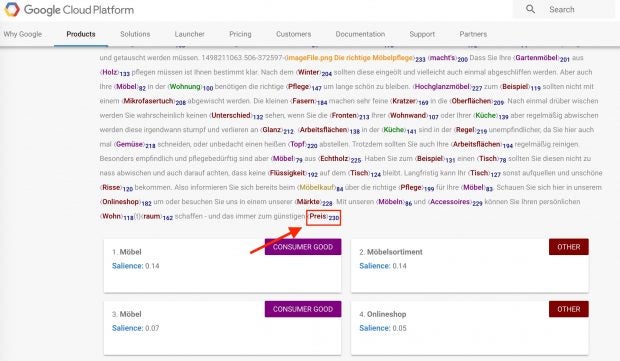Click the entity Onlineshop 182
620x361 pixels.
(x=126, y=202)
